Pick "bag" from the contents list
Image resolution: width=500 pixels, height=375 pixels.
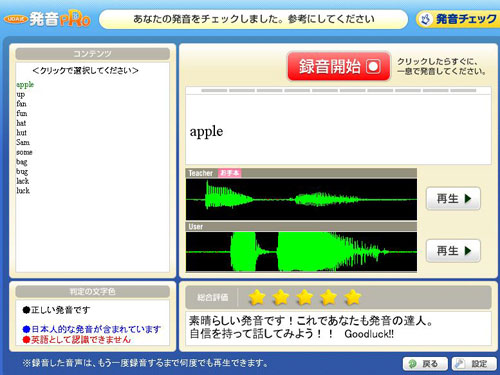22,162
